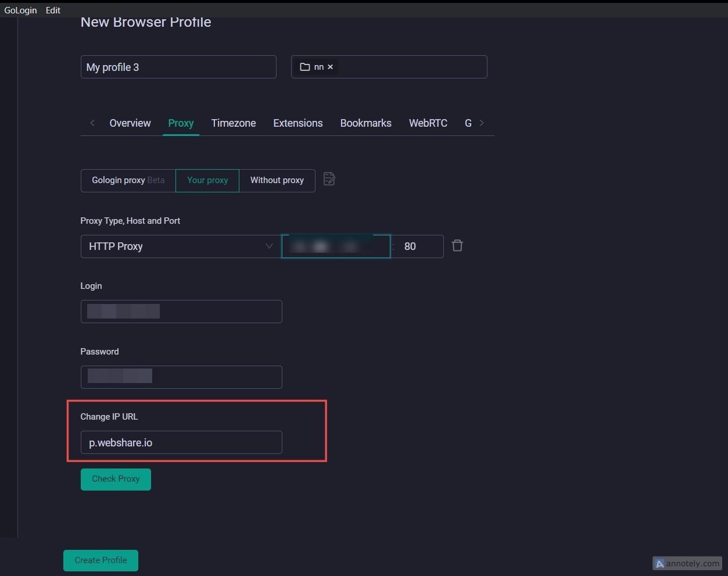This screenshot has width=728, height=576.
Task: Click the folder selection field
Action: coord(389,67)
